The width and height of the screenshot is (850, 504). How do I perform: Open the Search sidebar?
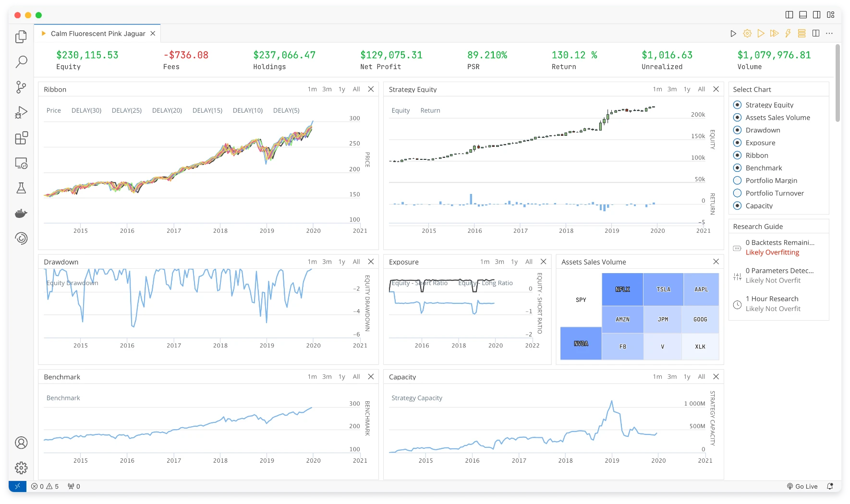tap(21, 62)
